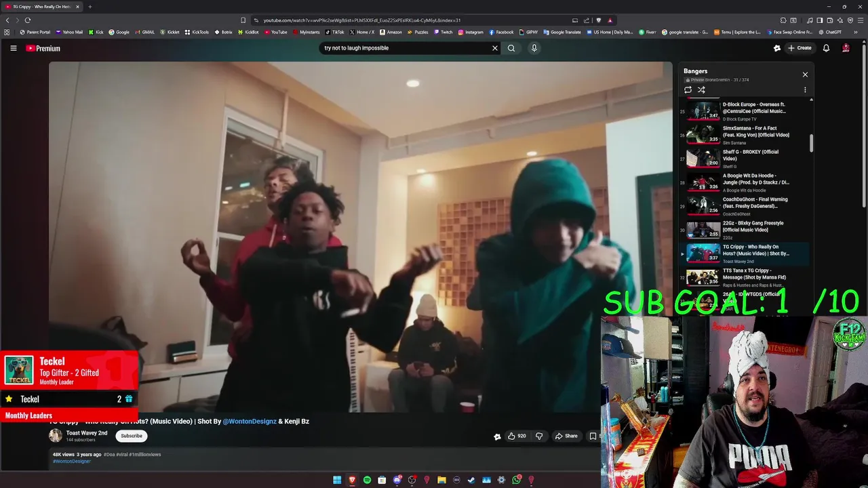Toggle shuffle playlist in Bangers panel
Viewport: 868px width, 488px height.
(701, 89)
